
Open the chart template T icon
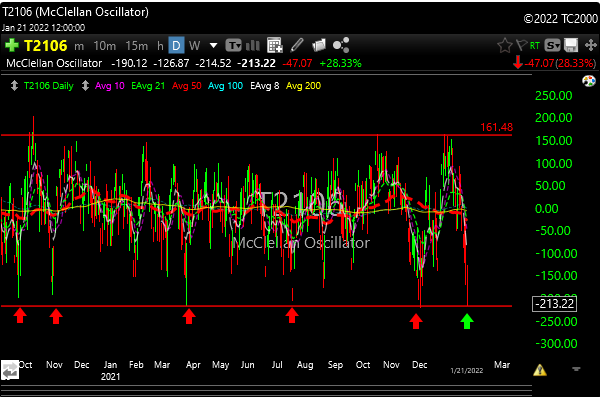tap(233, 46)
